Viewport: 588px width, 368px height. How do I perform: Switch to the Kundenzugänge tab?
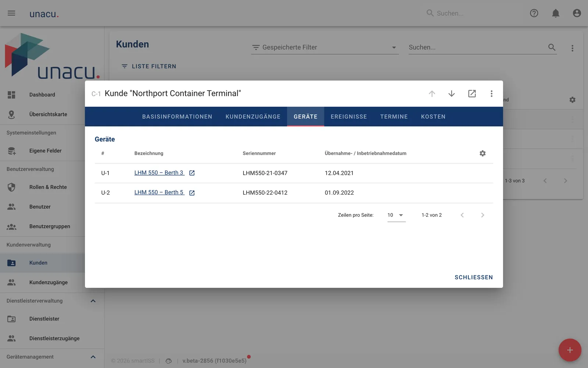point(253,117)
